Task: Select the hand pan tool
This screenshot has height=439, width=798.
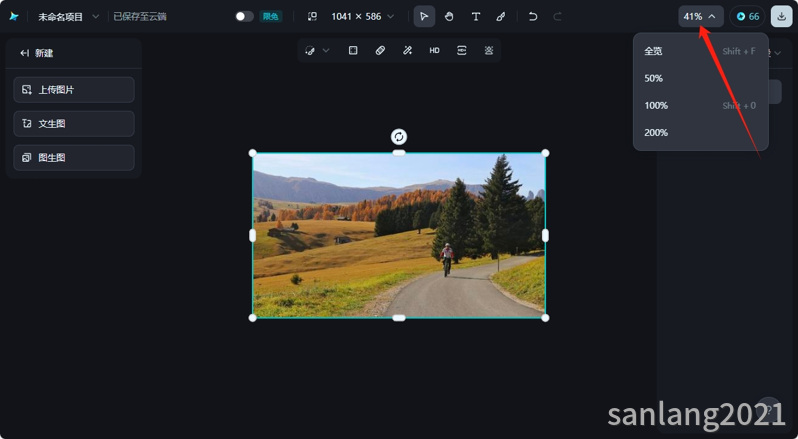Action: [449, 17]
